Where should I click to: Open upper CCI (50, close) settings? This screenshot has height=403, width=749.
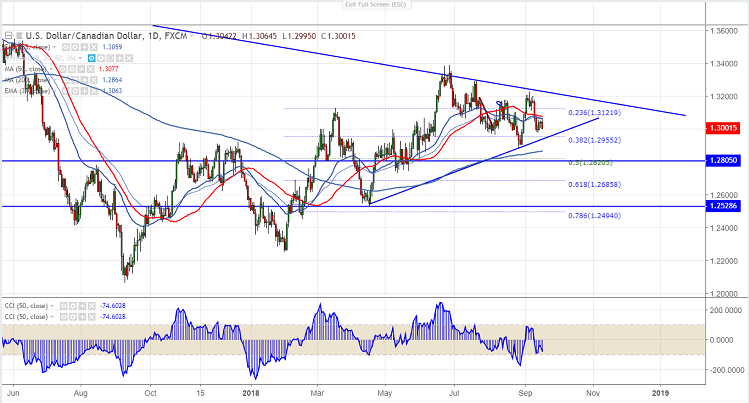(73, 306)
